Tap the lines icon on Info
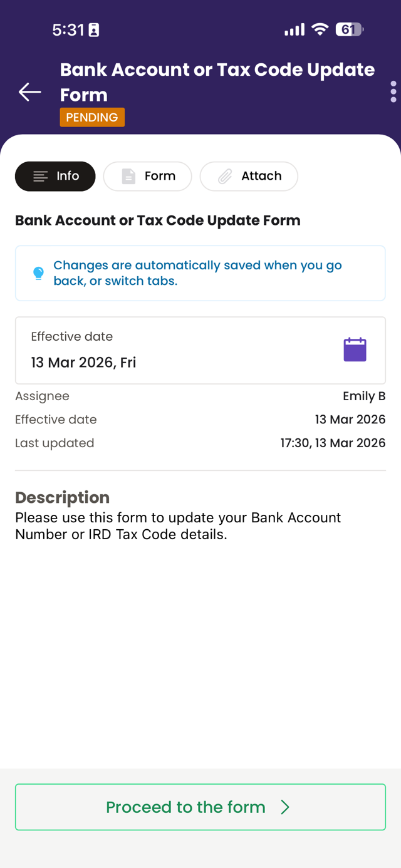The image size is (401, 868). tap(41, 177)
